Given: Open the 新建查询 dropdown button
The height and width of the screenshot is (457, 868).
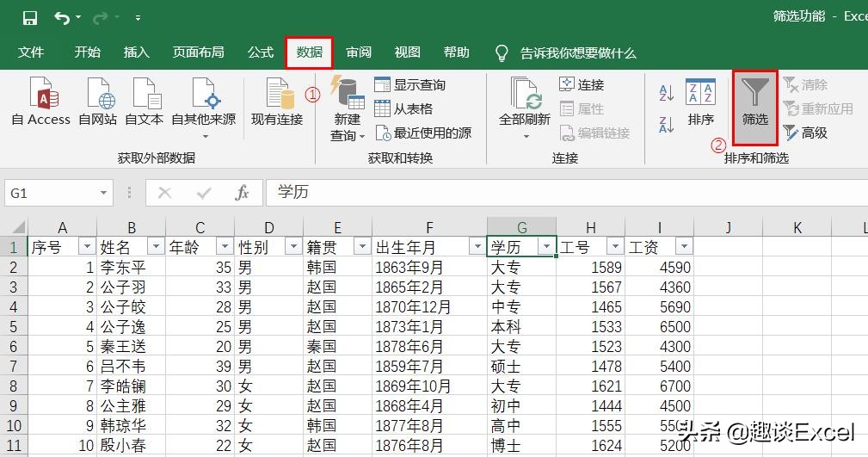Looking at the screenshot, I should point(348,109).
